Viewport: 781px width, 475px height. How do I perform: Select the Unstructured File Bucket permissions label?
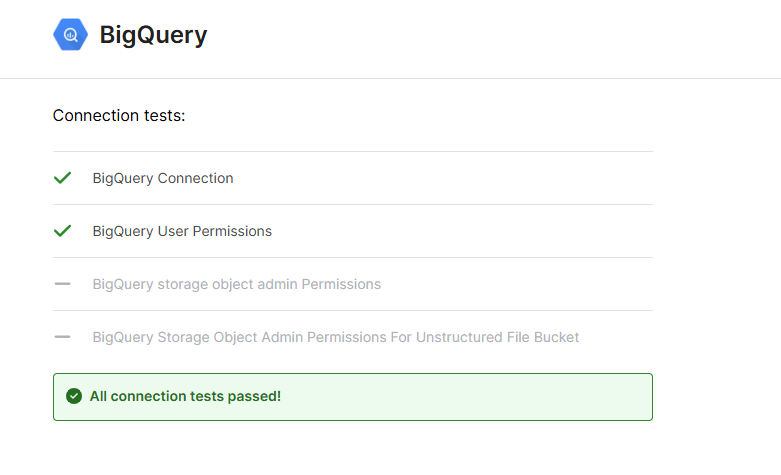(x=336, y=337)
